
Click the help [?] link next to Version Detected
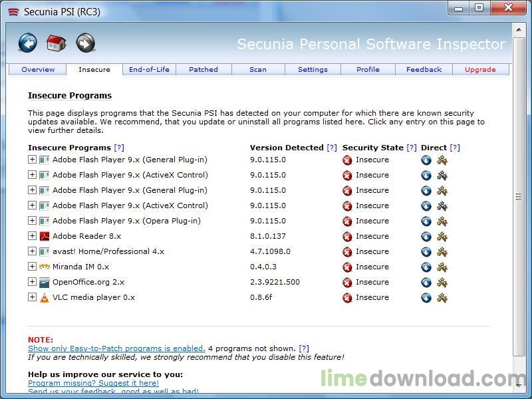point(331,148)
